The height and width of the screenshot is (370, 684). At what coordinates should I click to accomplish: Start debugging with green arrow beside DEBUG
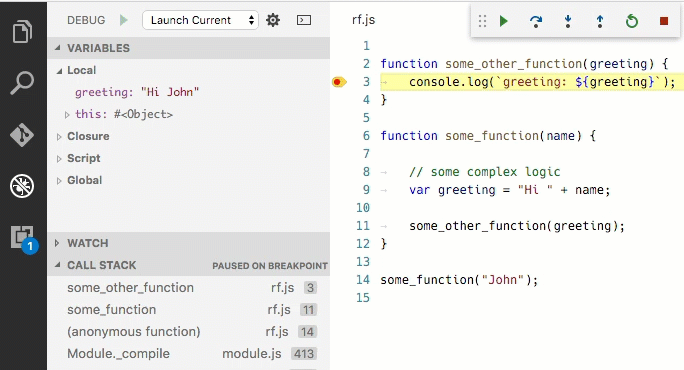124,20
